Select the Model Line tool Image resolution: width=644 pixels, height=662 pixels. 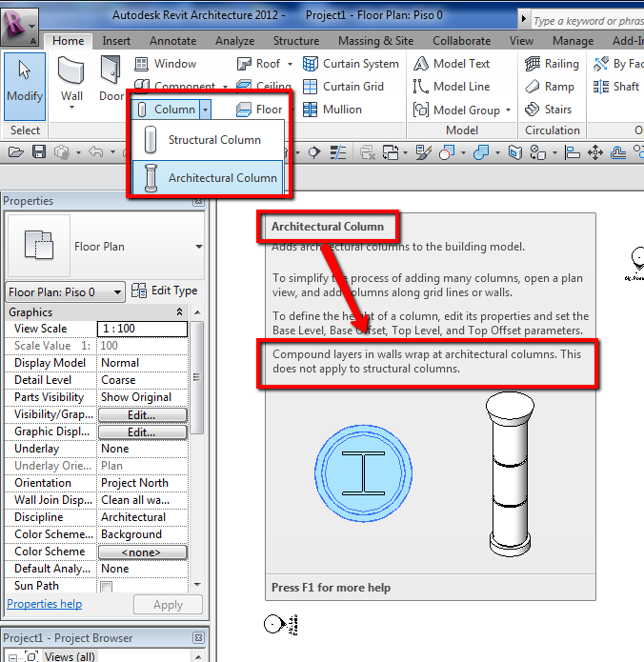coord(452,87)
